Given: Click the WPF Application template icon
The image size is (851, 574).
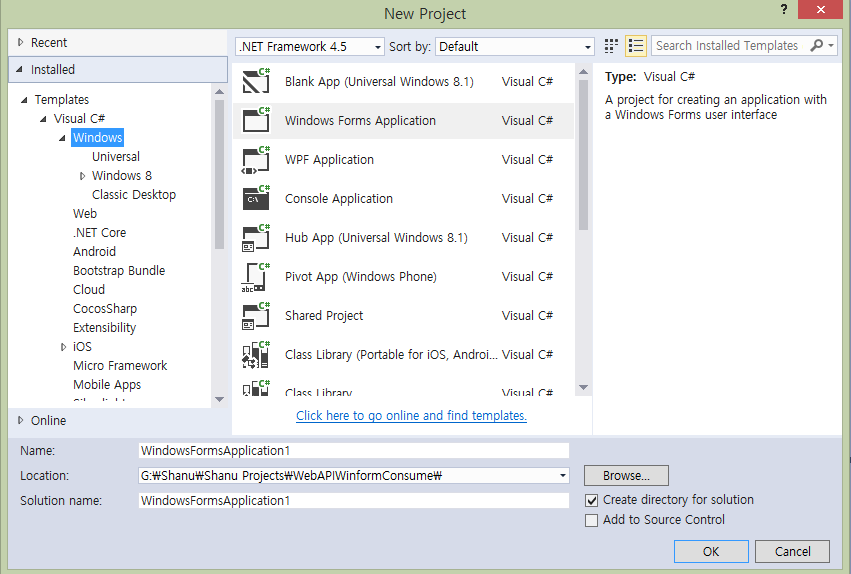Looking at the screenshot, I should coord(256,160).
